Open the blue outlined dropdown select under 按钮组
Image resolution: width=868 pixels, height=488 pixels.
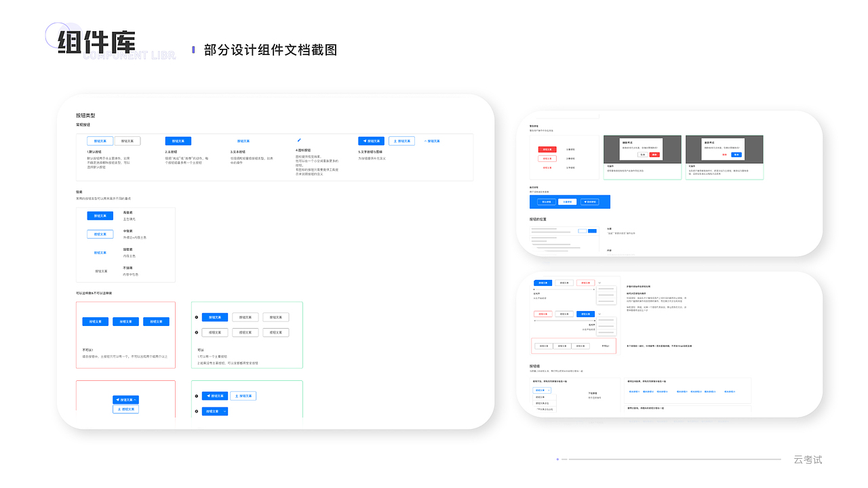543,390
